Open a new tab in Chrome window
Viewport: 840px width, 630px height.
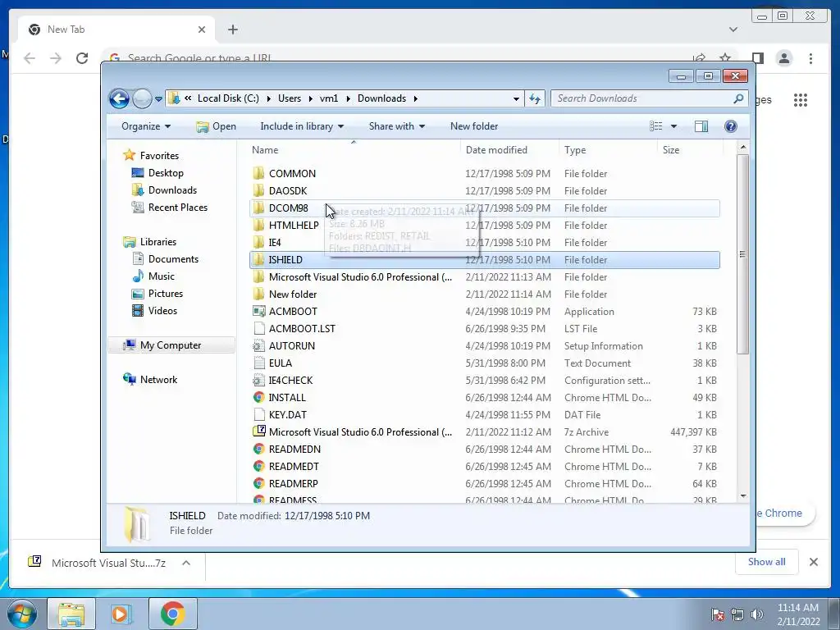pos(232,30)
